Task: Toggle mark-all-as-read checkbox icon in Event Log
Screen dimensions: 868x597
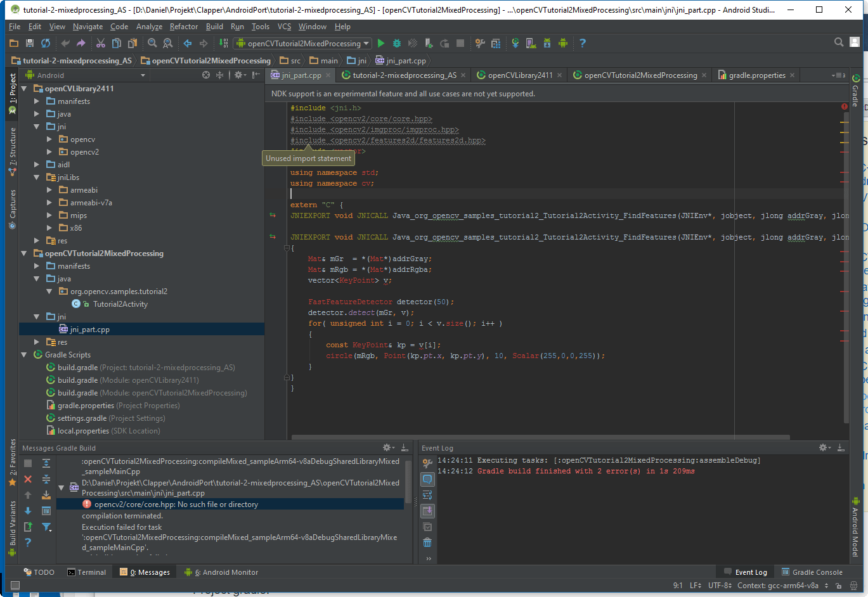Action: pos(427,527)
